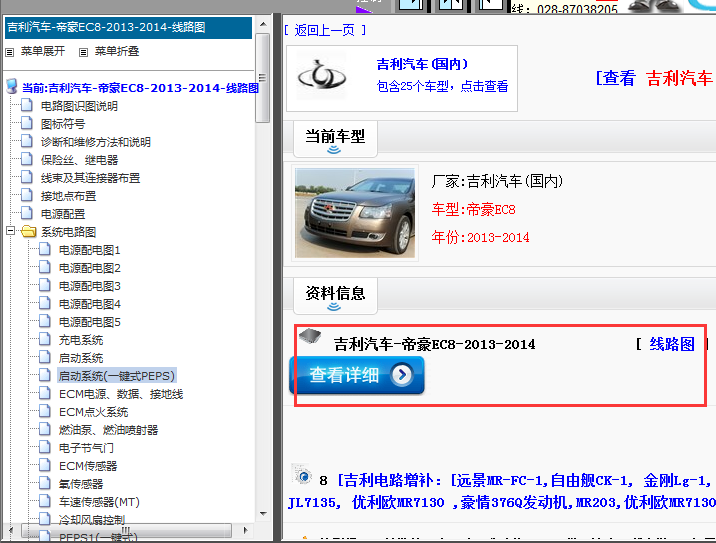
Task: Select the 当前车型 tab
Action: pyautogui.click(x=335, y=139)
